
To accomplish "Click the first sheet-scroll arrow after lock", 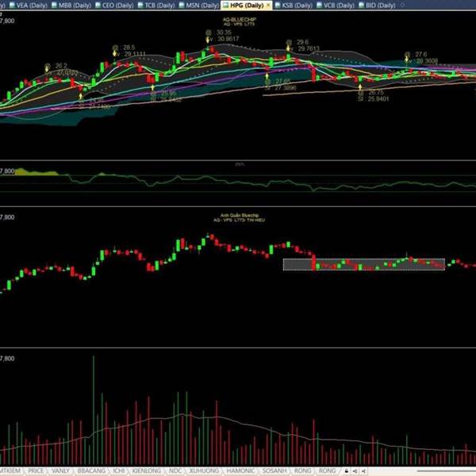I will point(355,471).
